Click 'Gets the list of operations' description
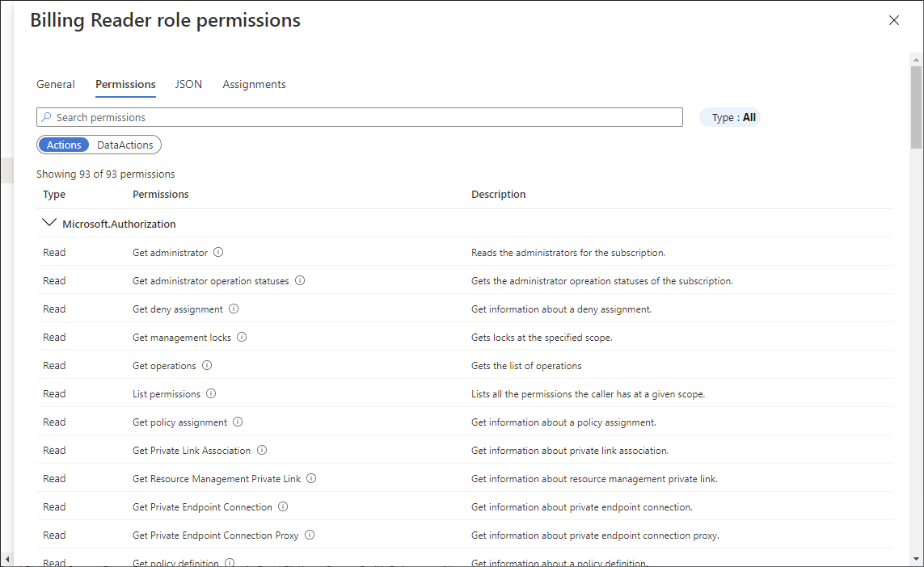Viewport: 924px width, 567px height. pos(526,366)
